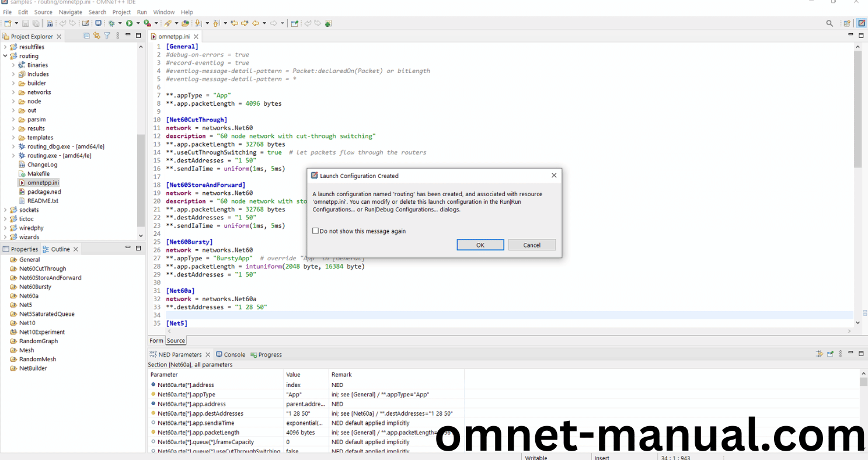Click the Collapse All icon in Project Explorer

tap(87, 36)
